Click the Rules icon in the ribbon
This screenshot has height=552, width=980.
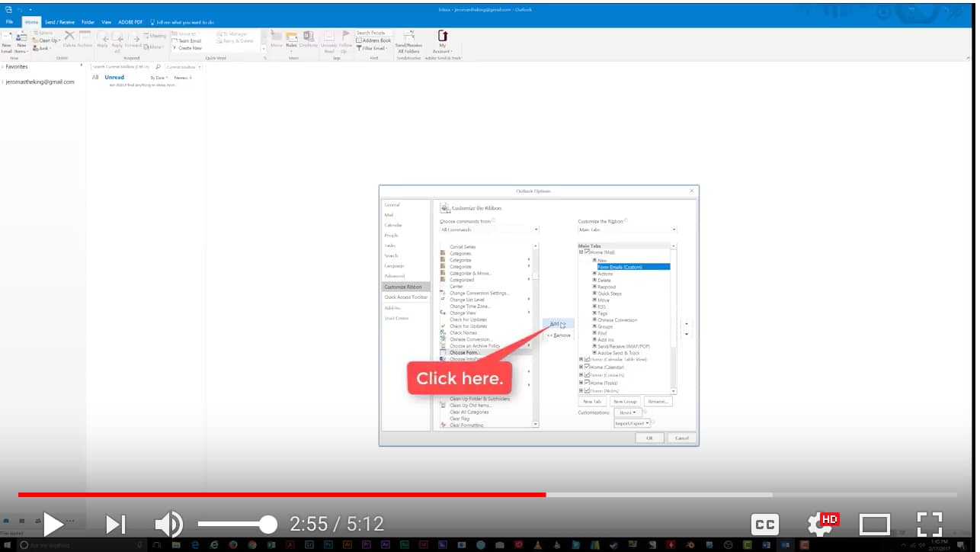tap(290, 39)
